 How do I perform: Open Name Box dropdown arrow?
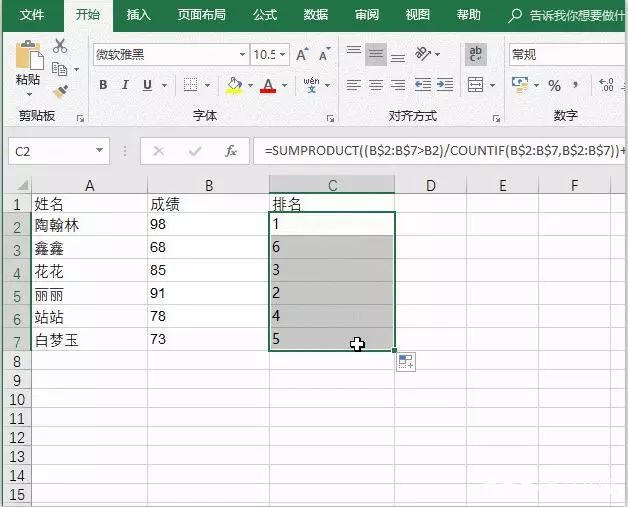coord(99,150)
